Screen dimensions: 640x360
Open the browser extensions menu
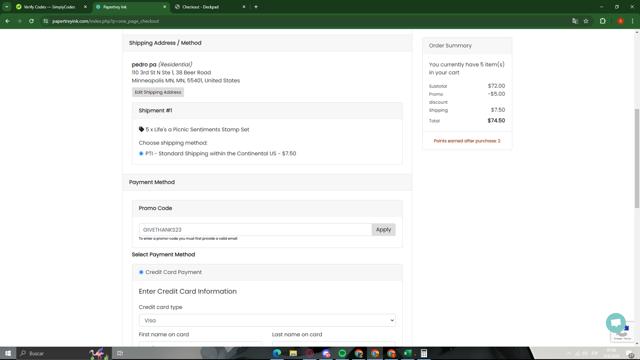(x=602, y=21)
